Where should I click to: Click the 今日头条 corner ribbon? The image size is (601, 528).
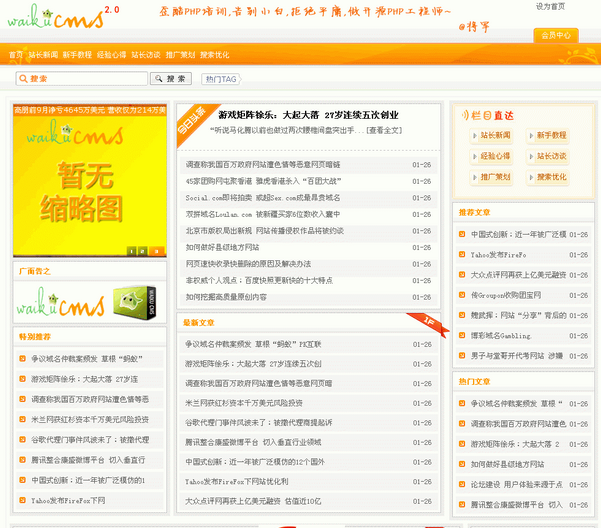tap(193, 123)
